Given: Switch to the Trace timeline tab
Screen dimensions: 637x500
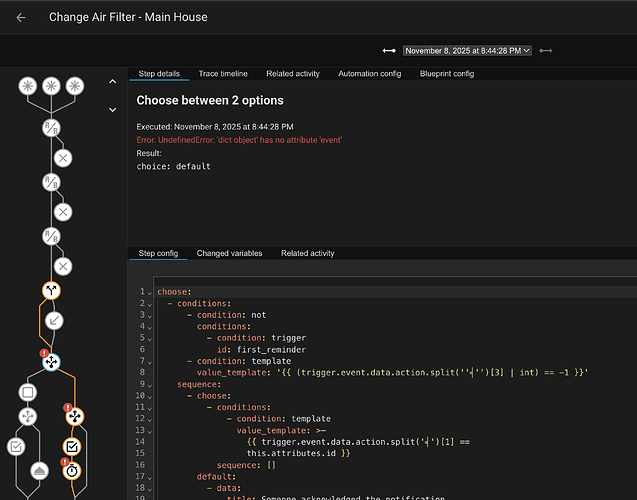Looking at the screenshot, I should (223, 74).
